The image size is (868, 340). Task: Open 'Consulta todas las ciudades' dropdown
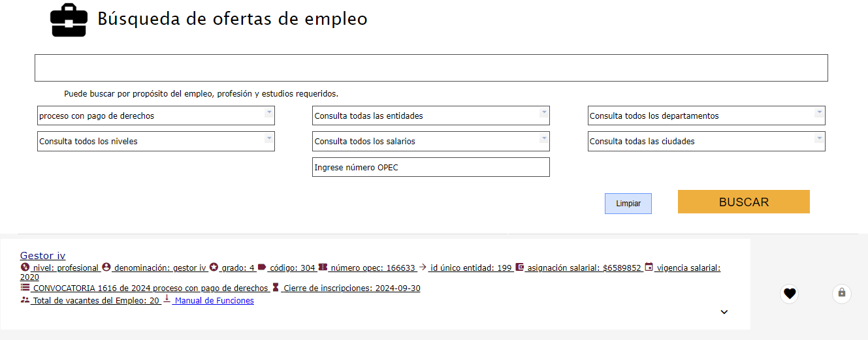(706, 141)
